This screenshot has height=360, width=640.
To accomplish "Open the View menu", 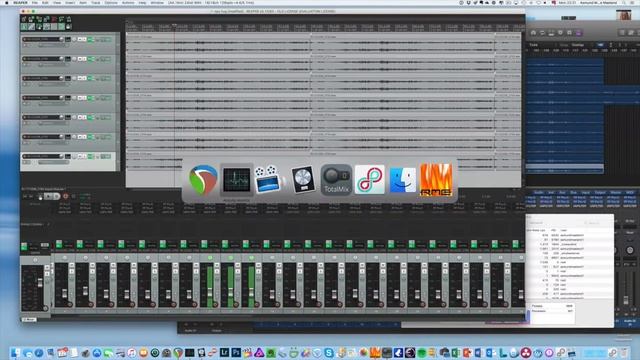I will tap(57, 2).
